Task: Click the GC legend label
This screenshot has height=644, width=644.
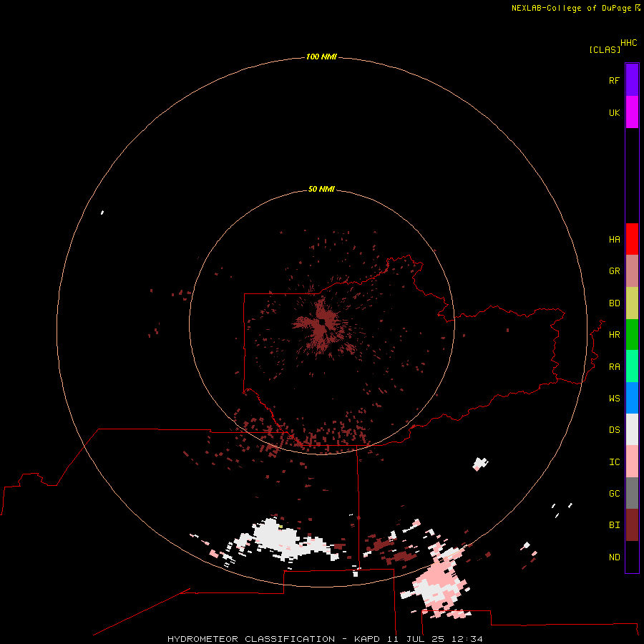Action: pos(615,494)
